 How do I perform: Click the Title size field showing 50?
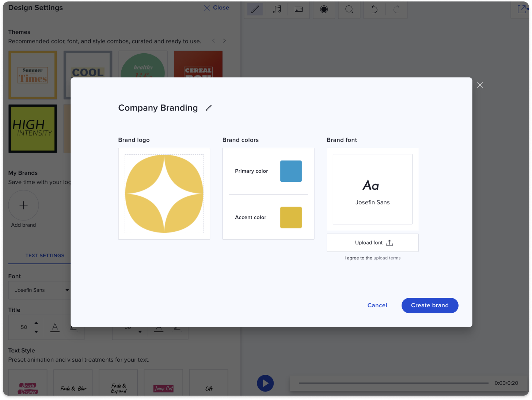coord(24,327)
